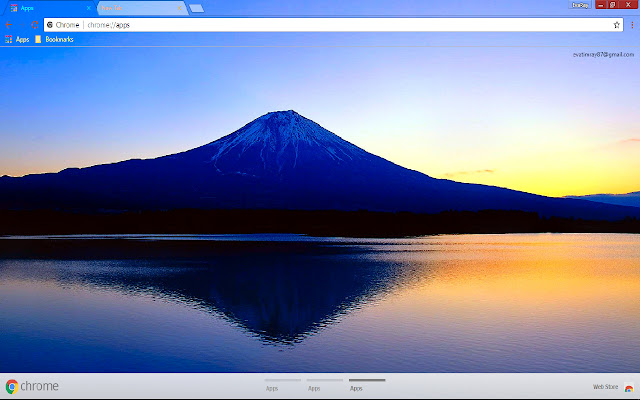Close the Chrome window

tap(628, 4)
